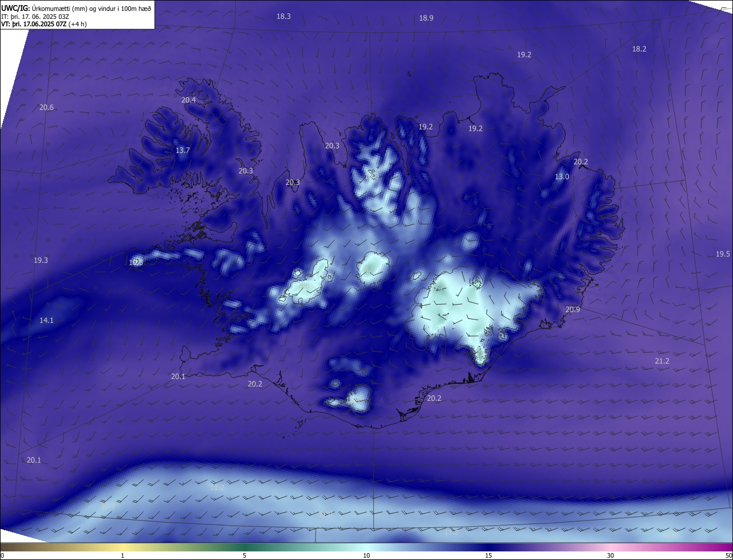Click the 20.9 value label on the map
The width and height of the screenshot is (733, 560).
[573, 310]
